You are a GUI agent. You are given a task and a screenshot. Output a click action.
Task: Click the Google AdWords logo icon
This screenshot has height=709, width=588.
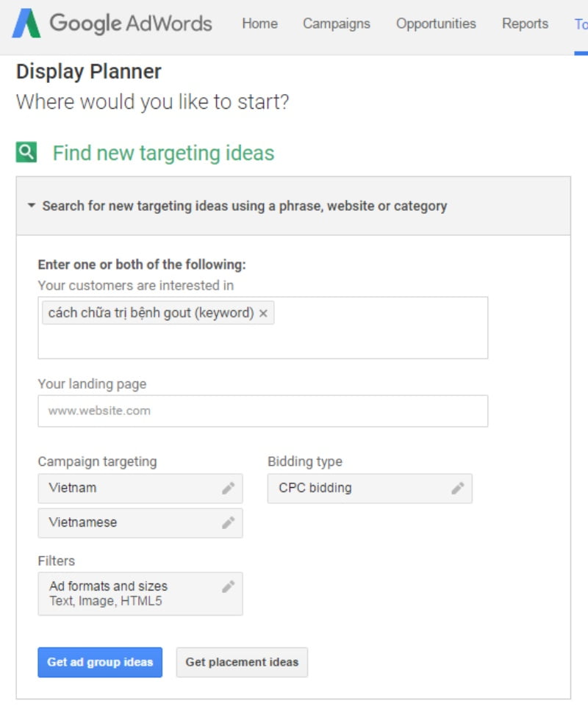tap(26, 24)
